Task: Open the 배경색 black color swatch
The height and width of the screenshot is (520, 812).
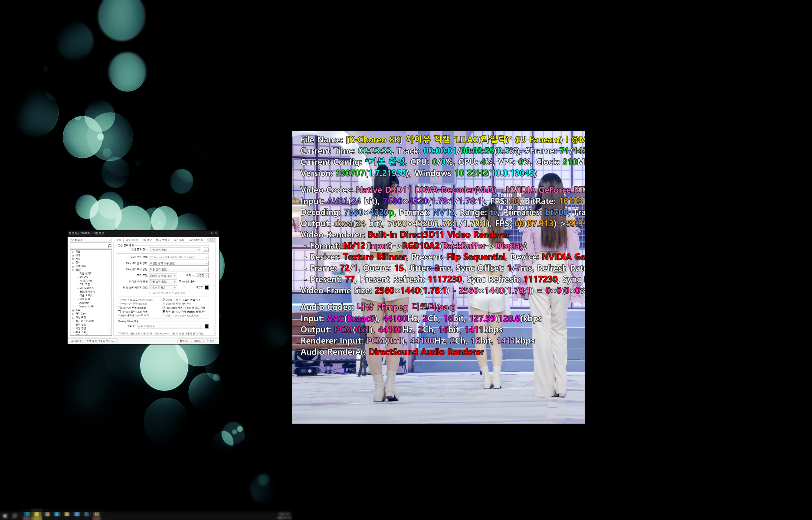Action: [x=207, y=287]
